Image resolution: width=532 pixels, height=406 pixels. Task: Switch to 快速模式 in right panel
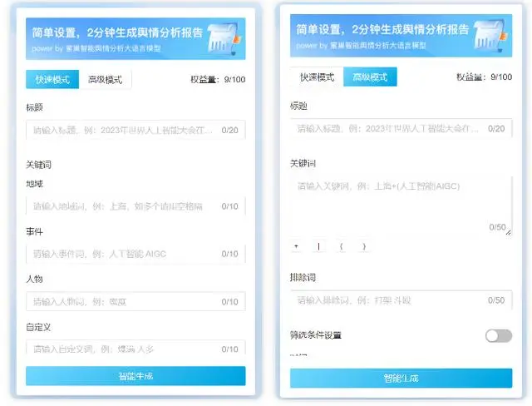pyautogui.click(x=317, y=77)
